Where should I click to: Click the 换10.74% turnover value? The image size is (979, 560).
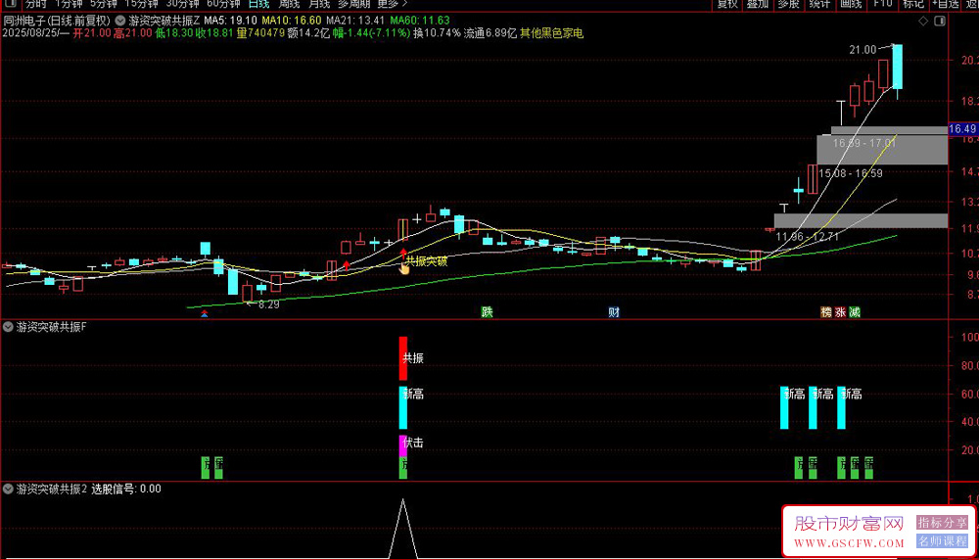[437, 33]
